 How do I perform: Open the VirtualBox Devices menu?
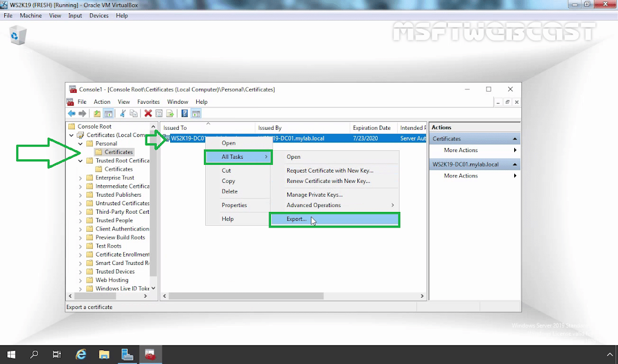click(x=99, y=16)
